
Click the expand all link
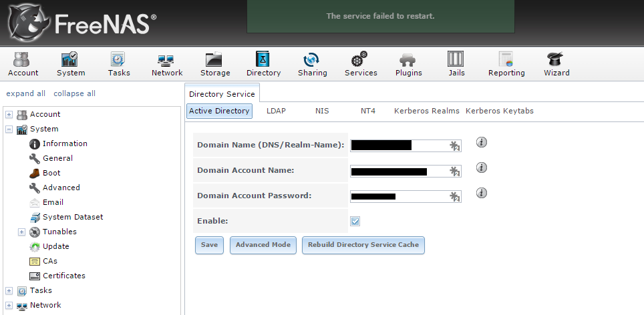(x=25, y=93)
